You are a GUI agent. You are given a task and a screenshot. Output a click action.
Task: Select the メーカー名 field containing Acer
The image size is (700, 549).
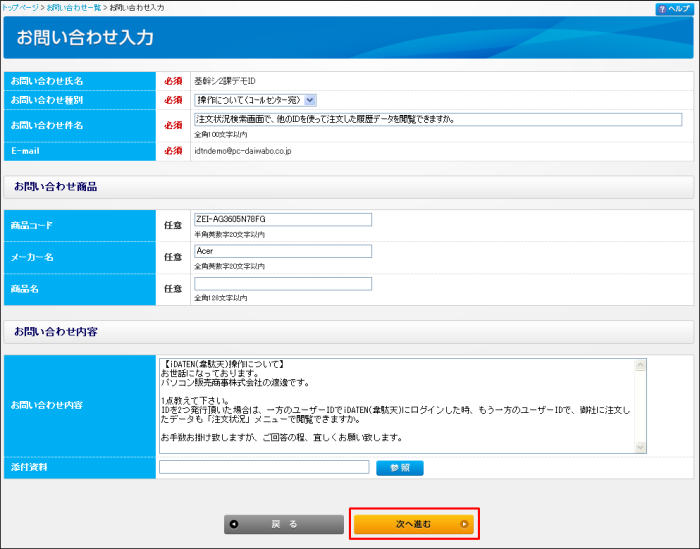pyautogui.click(x=283, y=252)
